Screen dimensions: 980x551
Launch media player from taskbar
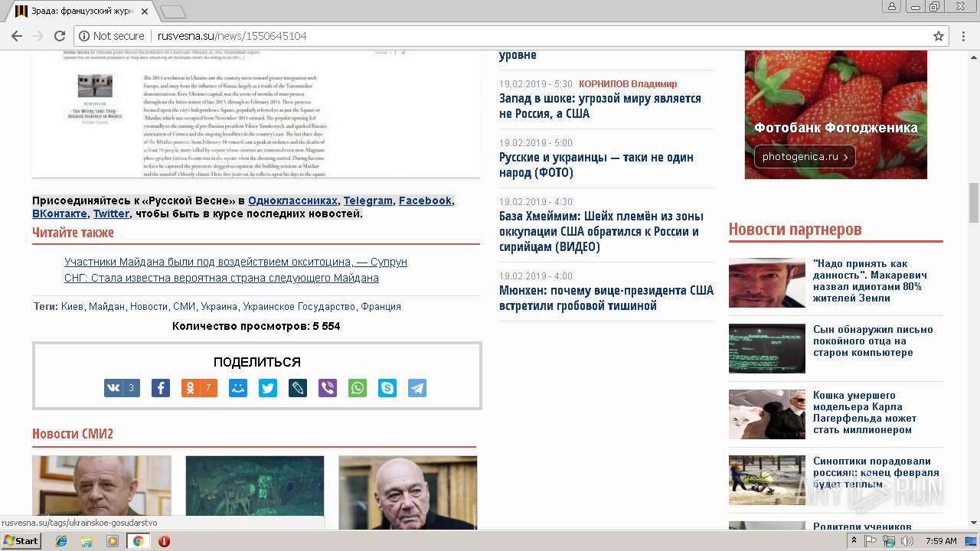[113, 541]
